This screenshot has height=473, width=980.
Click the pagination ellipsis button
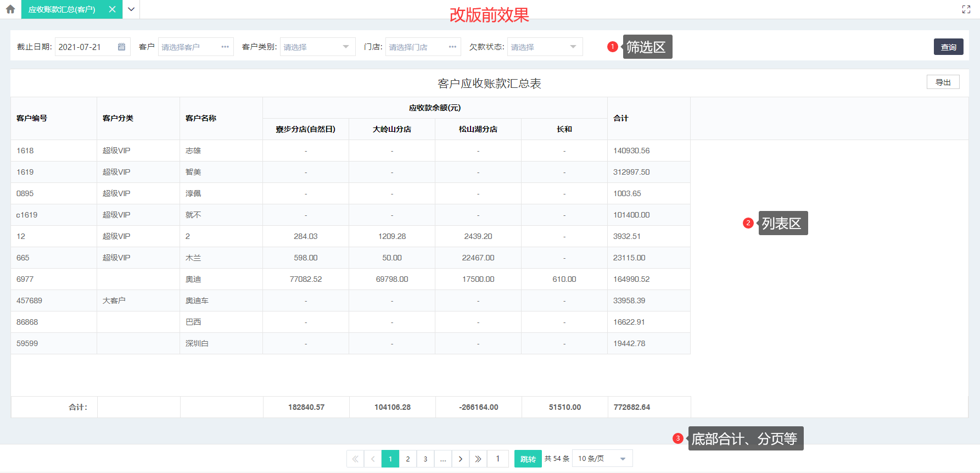pos(443,459)
